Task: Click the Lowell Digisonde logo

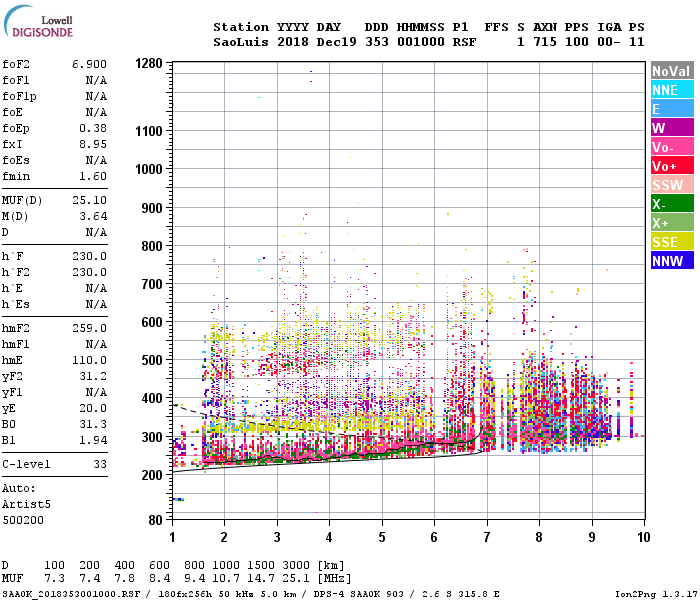Action: (38, 22)
